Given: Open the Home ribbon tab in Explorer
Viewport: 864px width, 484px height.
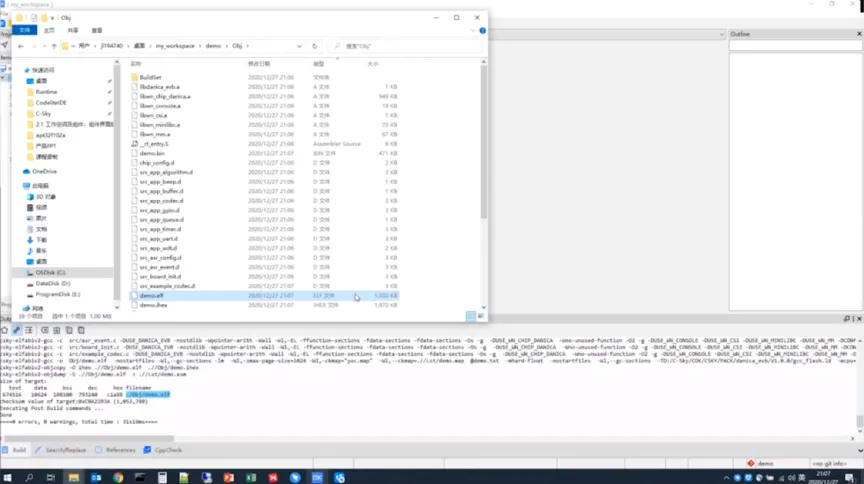Looking at the screenshot, I should (x=49, y=30).
